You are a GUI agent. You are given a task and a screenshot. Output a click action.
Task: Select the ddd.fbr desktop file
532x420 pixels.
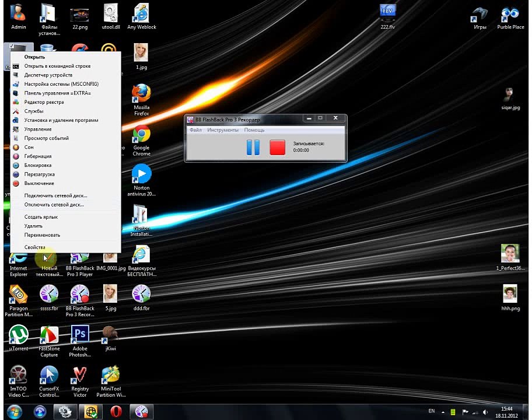pos(142,297)
